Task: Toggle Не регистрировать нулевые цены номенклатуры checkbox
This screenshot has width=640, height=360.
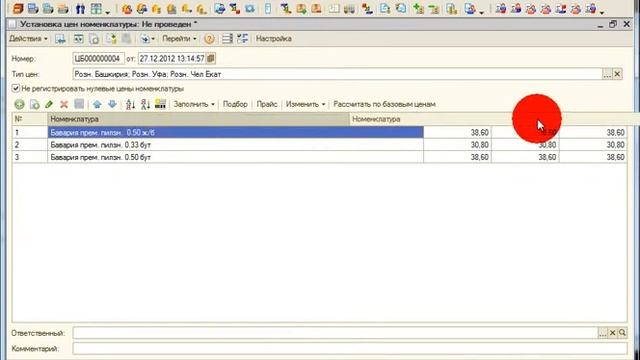Action: [16, 88]
